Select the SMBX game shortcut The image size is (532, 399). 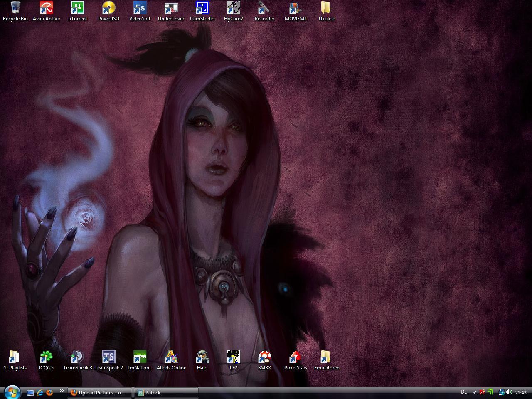265,360
